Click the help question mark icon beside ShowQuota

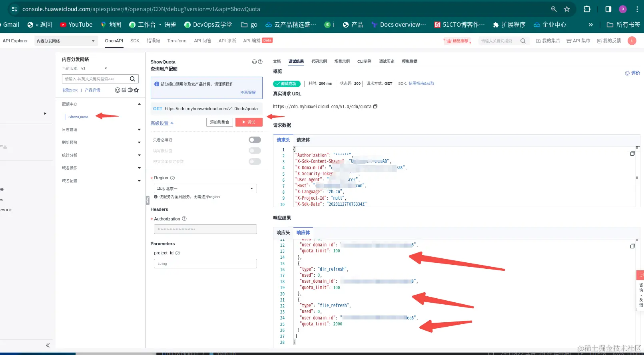260,62
